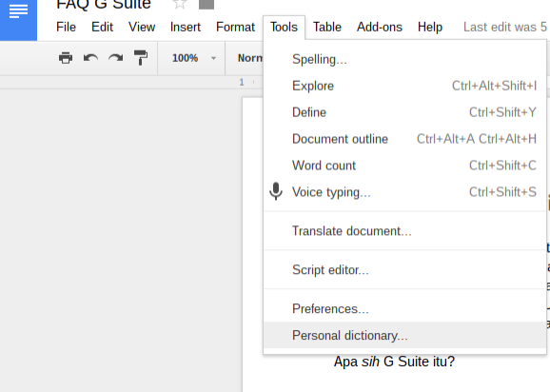The height and width of the screenshot is (392, 550).
Task: Redo the last undone action
Action: click(116, 58)
